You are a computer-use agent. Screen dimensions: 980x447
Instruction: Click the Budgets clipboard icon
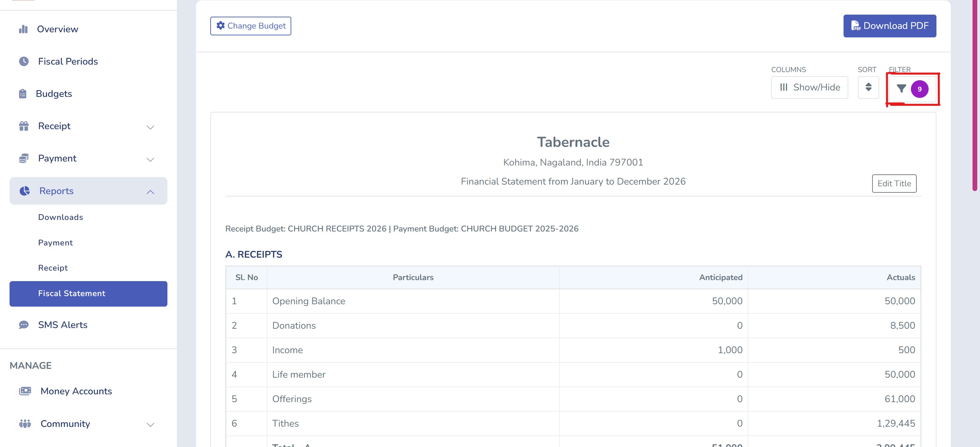click(x=23, y=94)
